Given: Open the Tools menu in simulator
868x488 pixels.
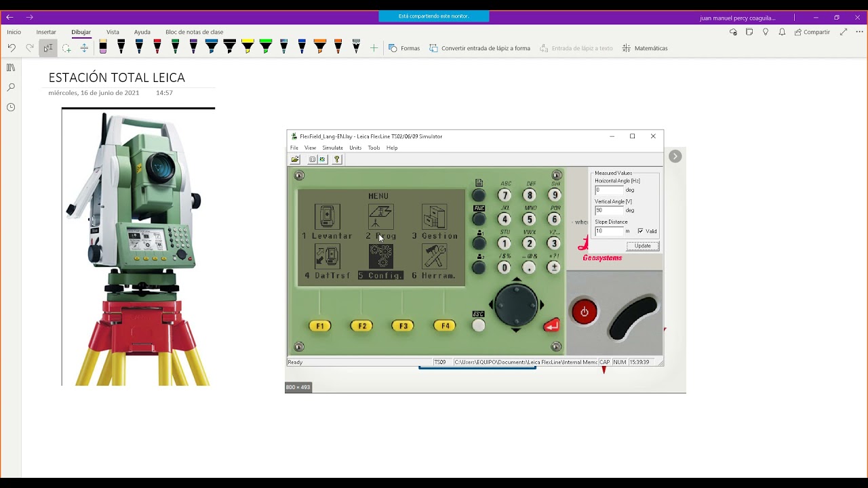Looking at the screenshot, I should coord(374,148).
